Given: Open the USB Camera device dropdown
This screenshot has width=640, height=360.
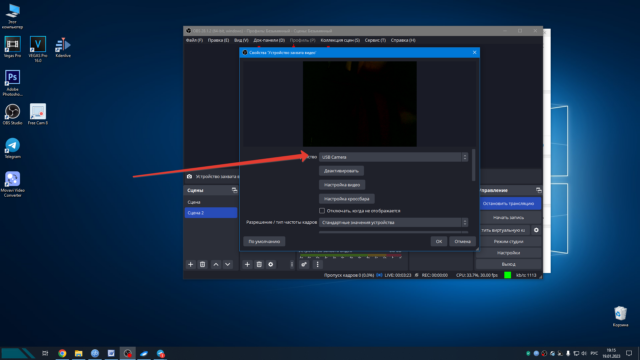Looking at the screenshot, I should click(393, 157).
